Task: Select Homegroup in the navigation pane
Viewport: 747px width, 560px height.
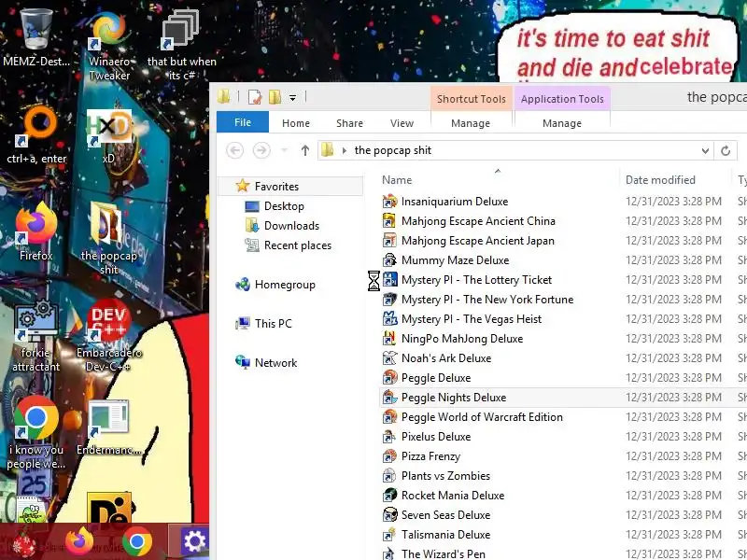Action: point(285,285)
